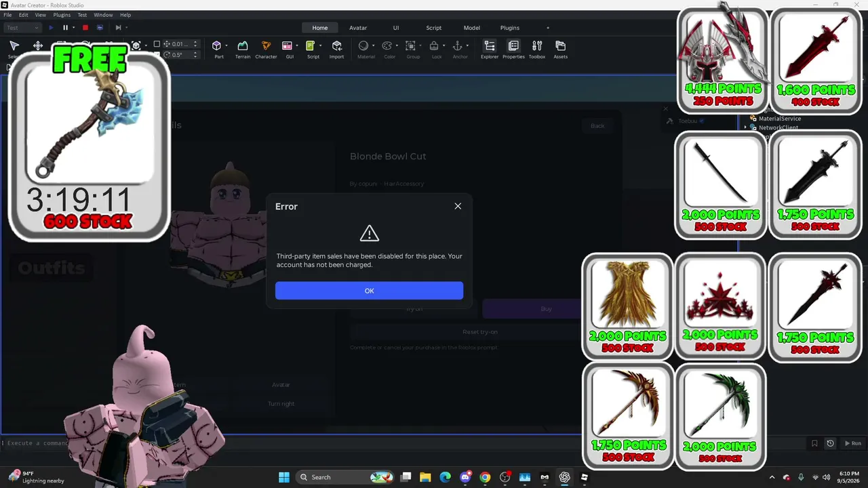Image resolution: width=868 pixels, height=488 pixels.
Task: Choose the Move tool in the toolbar
Action: pyautogui.click(x=38, y=45)
